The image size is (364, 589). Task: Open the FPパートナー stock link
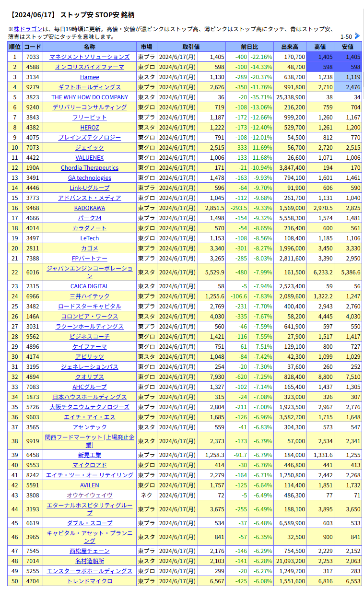90,258
